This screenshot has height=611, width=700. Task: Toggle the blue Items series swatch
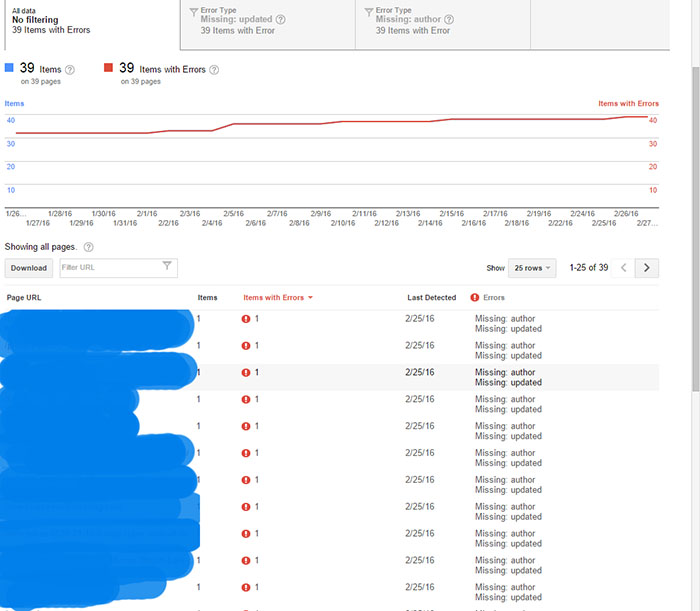9,68
